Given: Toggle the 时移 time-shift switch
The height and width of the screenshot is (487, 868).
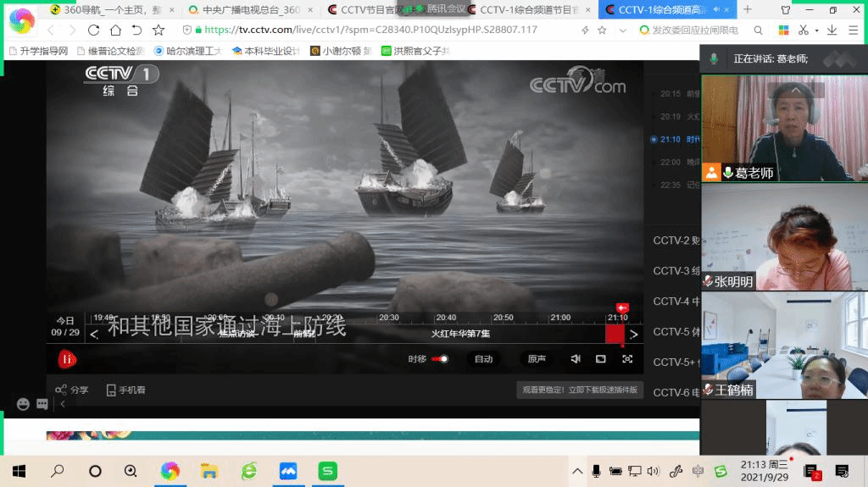Looking at the screenshot, I should coord(440,359).
